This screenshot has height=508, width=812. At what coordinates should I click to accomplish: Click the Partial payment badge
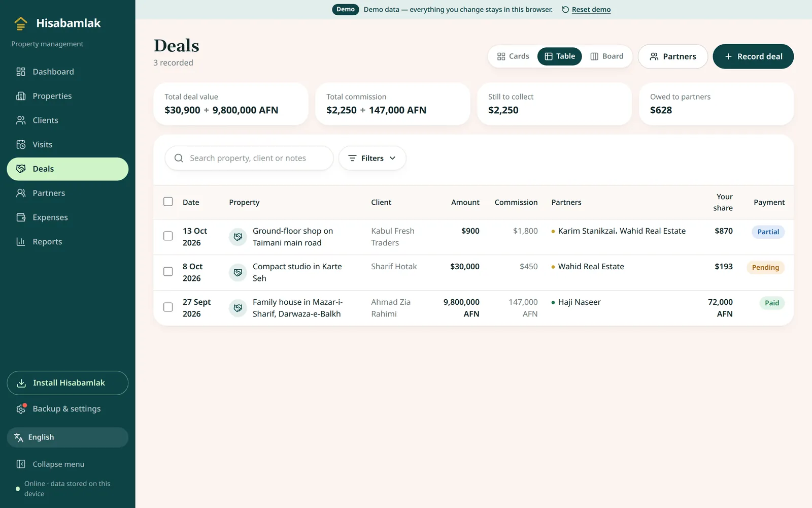[x=768, y=232]
